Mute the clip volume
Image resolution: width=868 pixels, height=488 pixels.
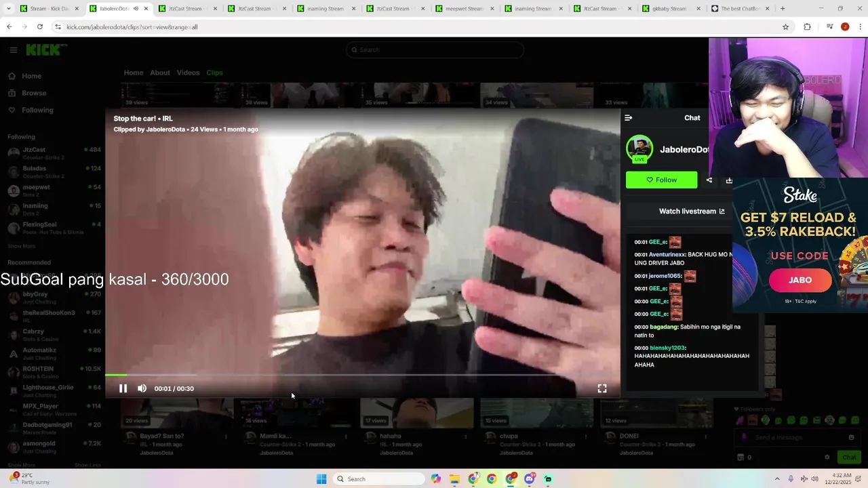(x=142, y=388)
